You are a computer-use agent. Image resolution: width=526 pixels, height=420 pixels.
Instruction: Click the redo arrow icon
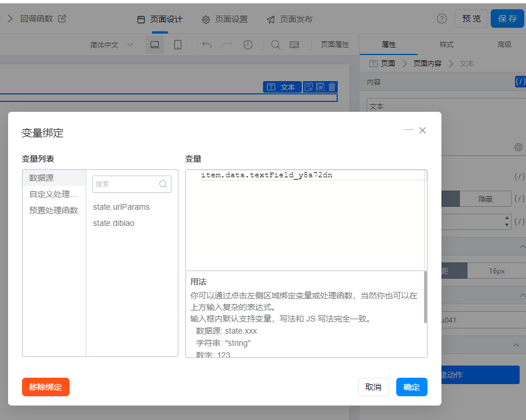[227, 45]
